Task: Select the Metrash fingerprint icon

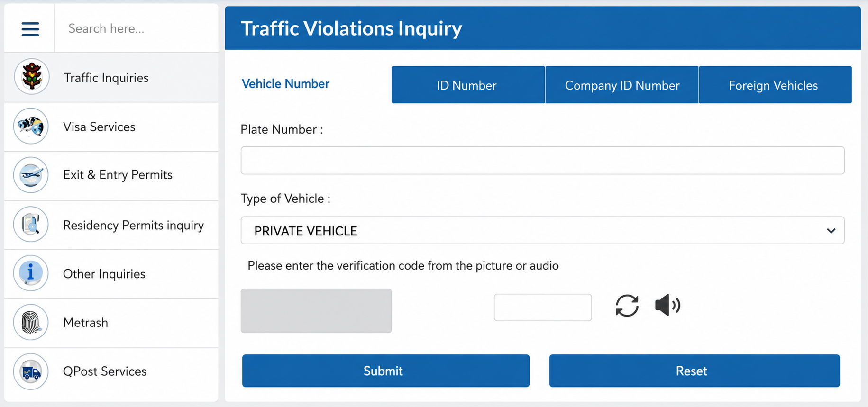Action: 31,322
